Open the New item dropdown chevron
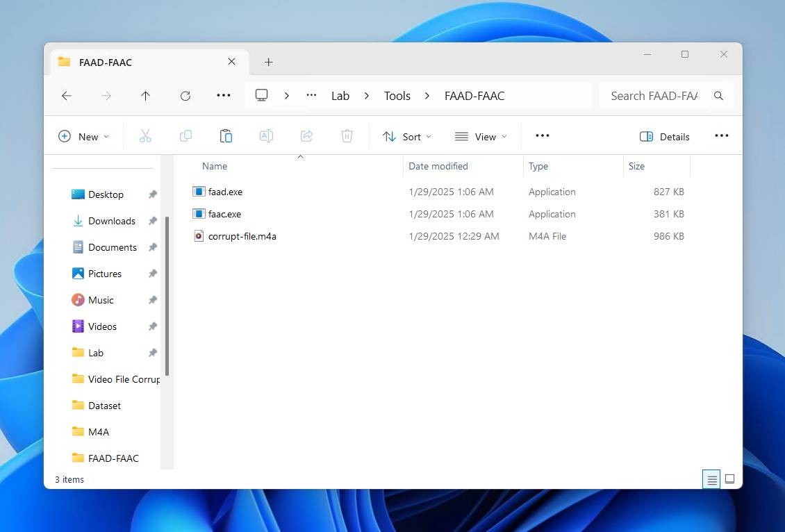The image size is (785, 532). (x=106, y=136)
